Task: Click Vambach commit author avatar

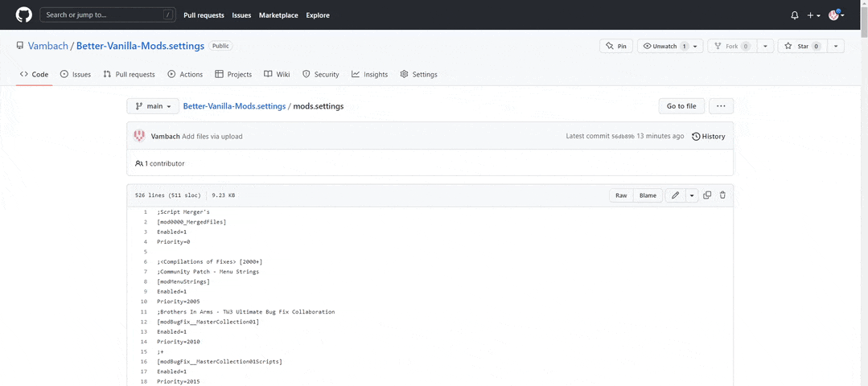Action: click(x=139, y=136)
